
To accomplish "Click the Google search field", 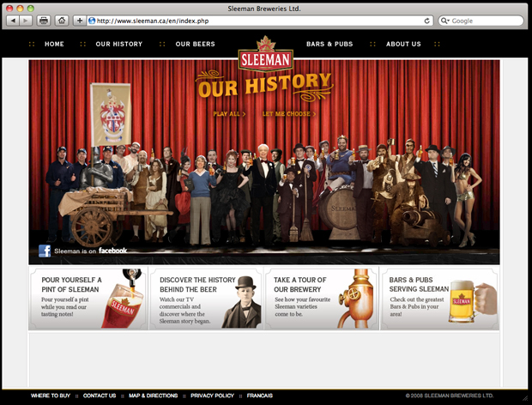I will tap(481, 21).
